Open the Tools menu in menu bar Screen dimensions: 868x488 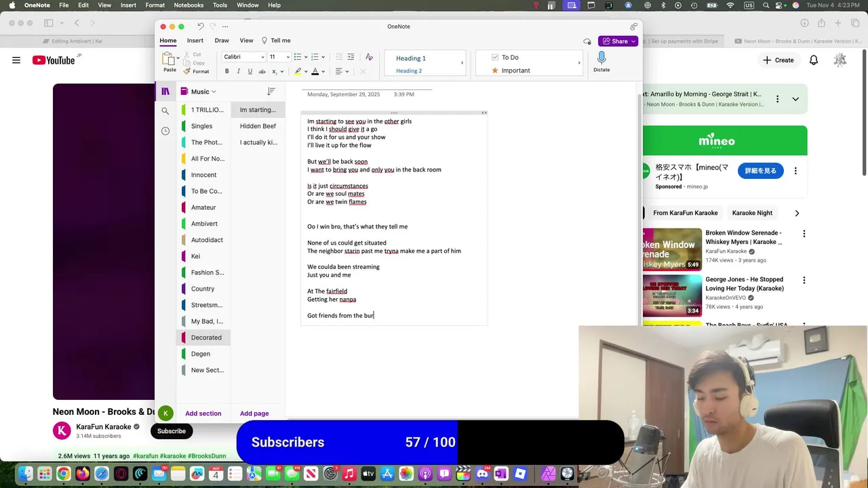tap(220, 5)
